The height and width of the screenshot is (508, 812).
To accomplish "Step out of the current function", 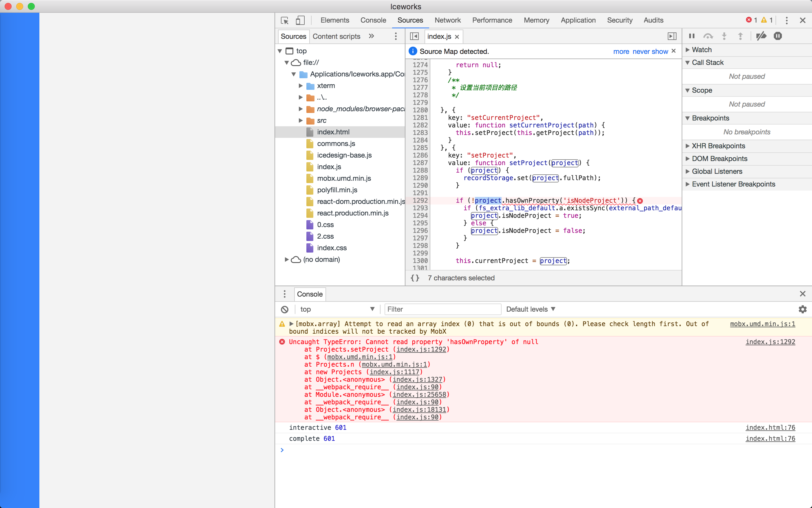I will (740, 36).
